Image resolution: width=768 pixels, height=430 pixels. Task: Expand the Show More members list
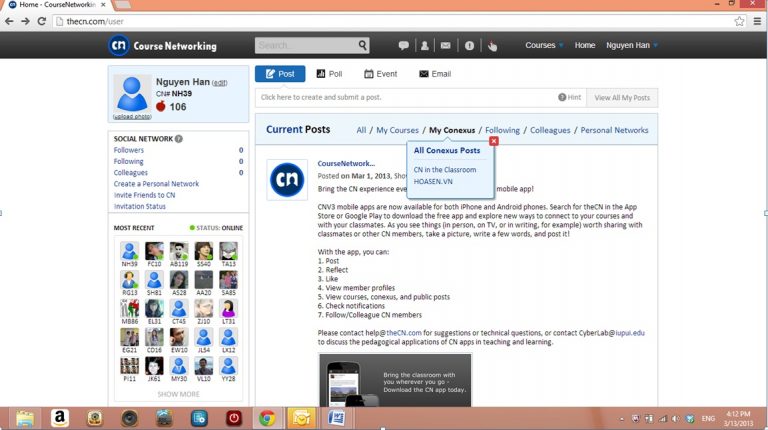point(178,394)
